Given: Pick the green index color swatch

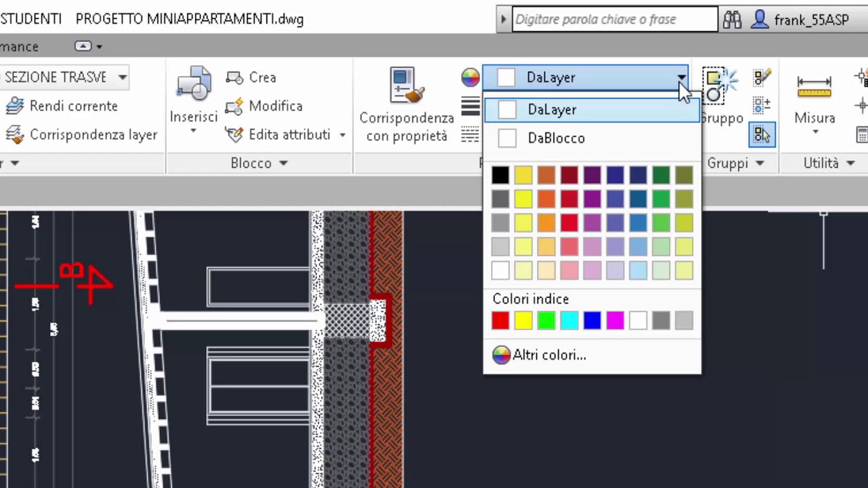Looking at the screenshot, I should [547, 321].
